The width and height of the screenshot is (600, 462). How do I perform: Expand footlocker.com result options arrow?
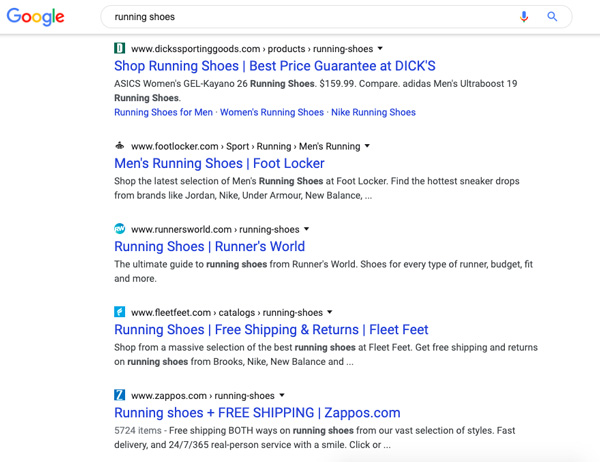(x=367, y=145)
